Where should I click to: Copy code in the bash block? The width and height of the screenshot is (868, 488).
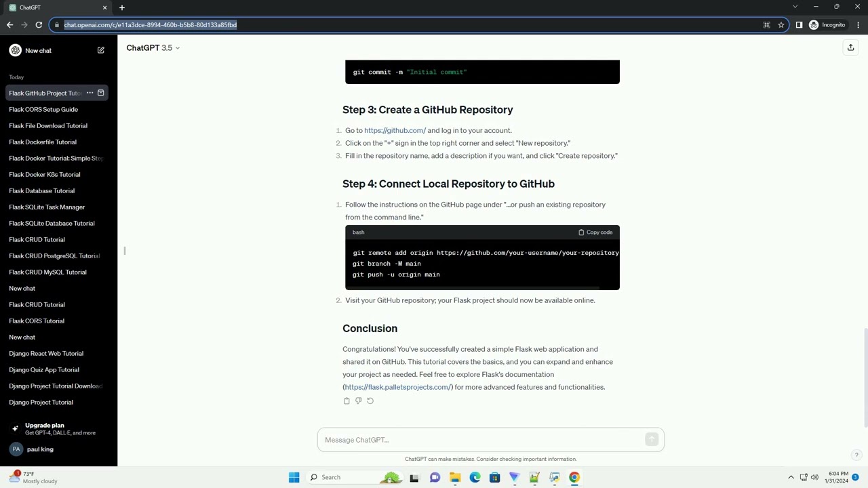pyautogui.click(x=595, y=232)
